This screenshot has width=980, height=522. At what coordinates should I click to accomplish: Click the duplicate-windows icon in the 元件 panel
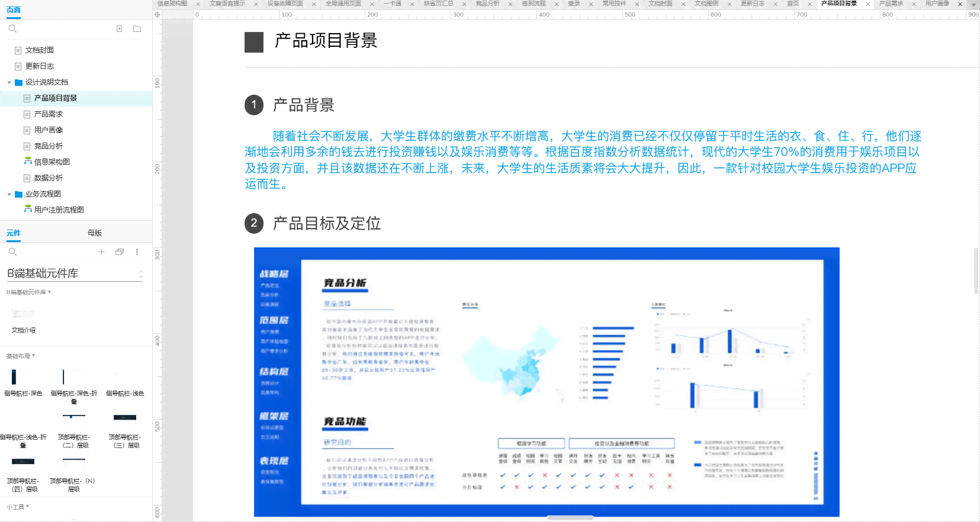pyautogui.click(x=120, y=252)
